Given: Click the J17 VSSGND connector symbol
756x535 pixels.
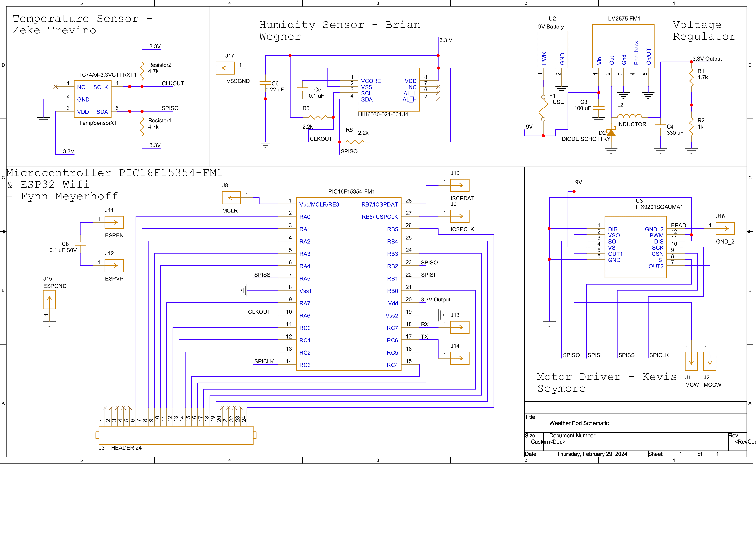Looking at the screenshot, I should click(x=225, y=68).
